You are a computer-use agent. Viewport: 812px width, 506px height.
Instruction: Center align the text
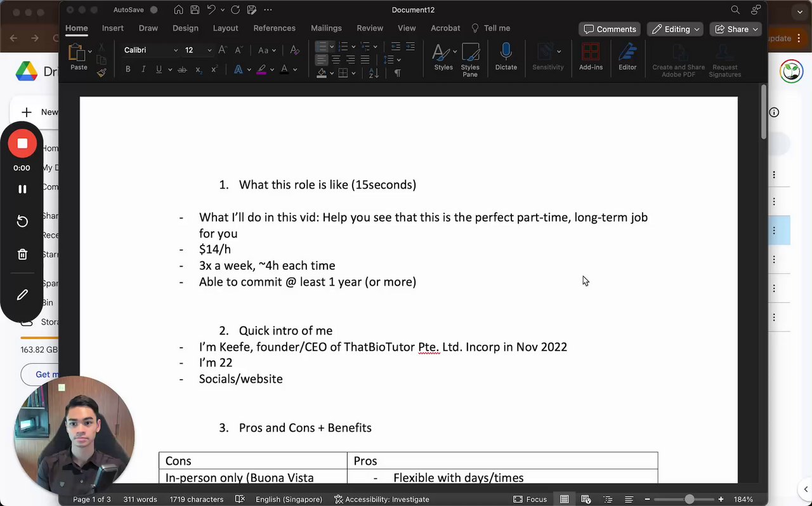click(x=336, y=60)
